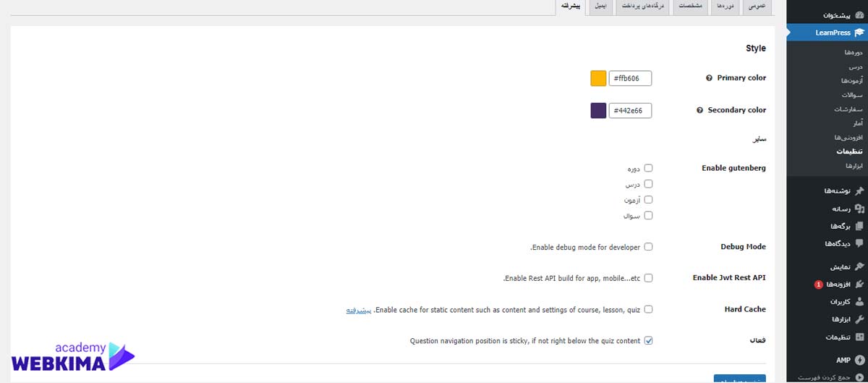This screenshot has height=383, width=868.
Task: Open آزمون‌ها in LearnPress submenu
Action: [x=852, y=81]
